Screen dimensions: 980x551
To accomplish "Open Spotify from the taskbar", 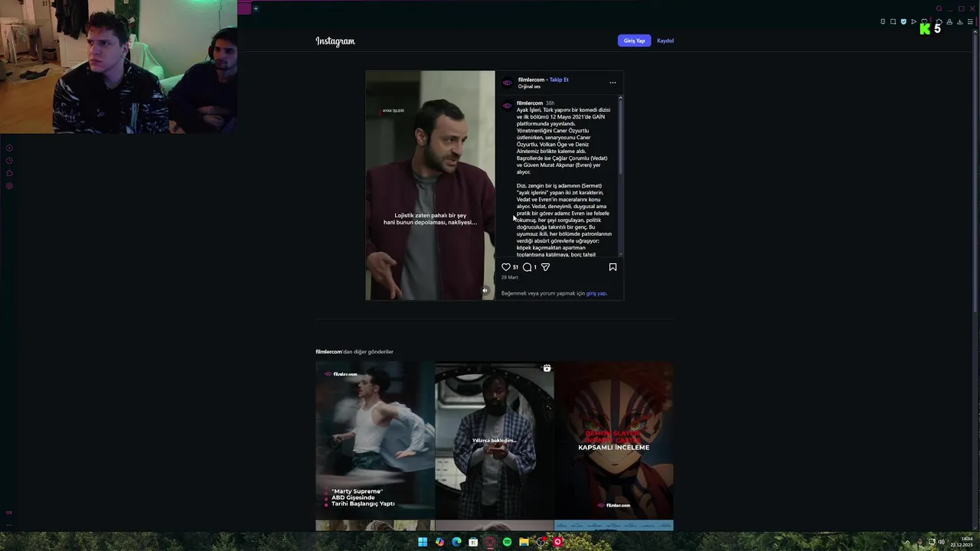I will [507, 542].
